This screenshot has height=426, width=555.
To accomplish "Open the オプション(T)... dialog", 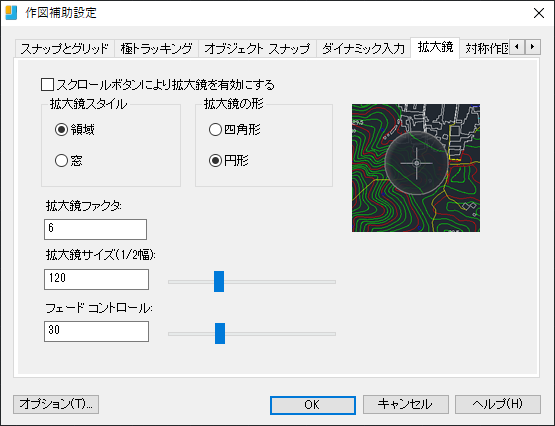I will 56,404.
